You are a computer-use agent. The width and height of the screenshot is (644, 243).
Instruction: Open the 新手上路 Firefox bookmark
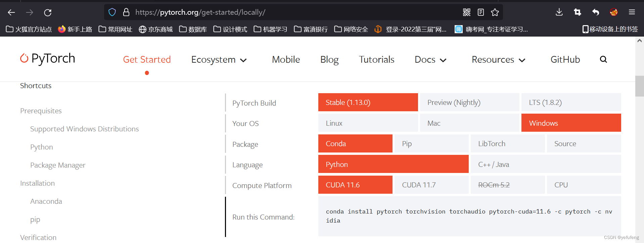point(75,29)
